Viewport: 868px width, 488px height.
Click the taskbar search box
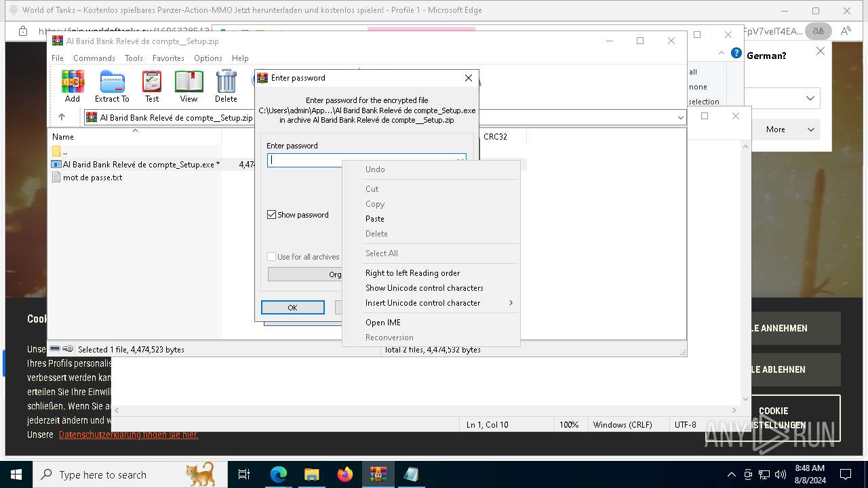pyautogui.click(x=130, y=474)
